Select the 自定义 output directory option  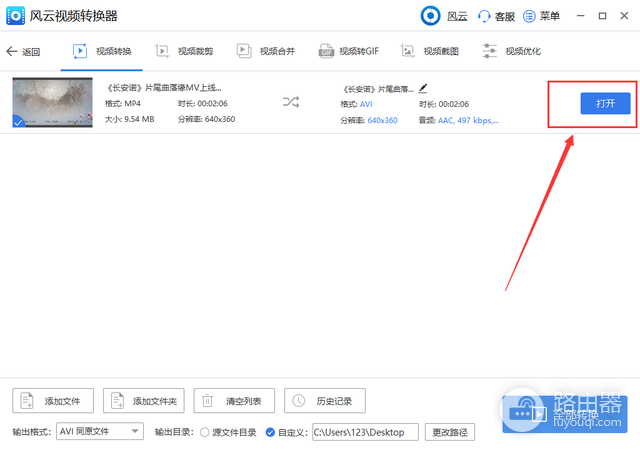coord(270,432)
